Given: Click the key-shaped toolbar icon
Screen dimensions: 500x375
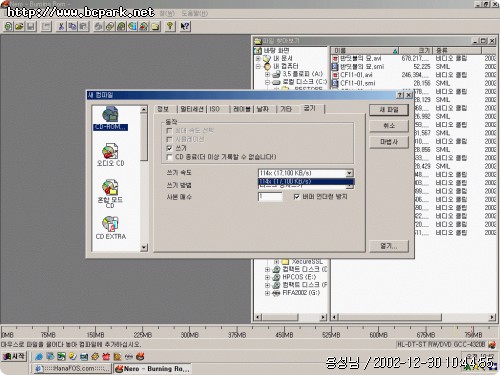Looking at the screenshot, I should pyautogui.click(x=170, y=26).
